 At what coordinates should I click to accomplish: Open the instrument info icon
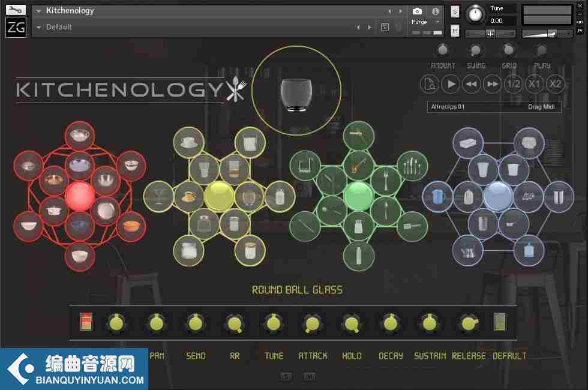point(436,11)
